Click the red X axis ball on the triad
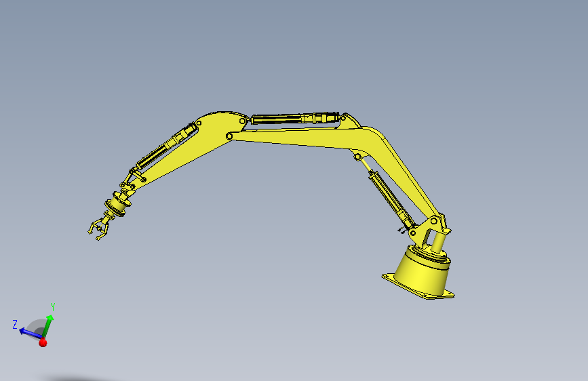This screenshot has width=588, height=381. pos(43,342)
